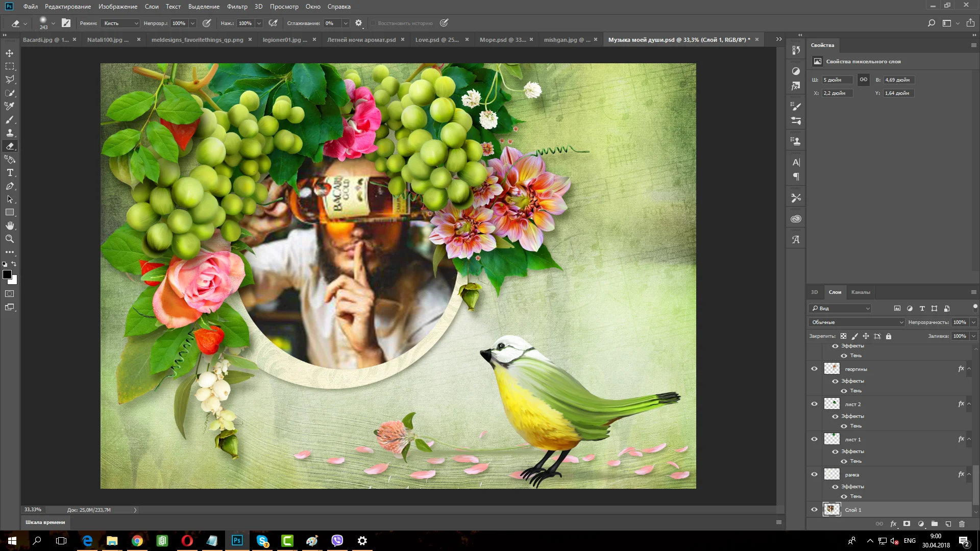Image resolution: width=980 pixels, height=551 pixels.
Task: Open the Режим Кисть dropdown
Action: point(120,23)
